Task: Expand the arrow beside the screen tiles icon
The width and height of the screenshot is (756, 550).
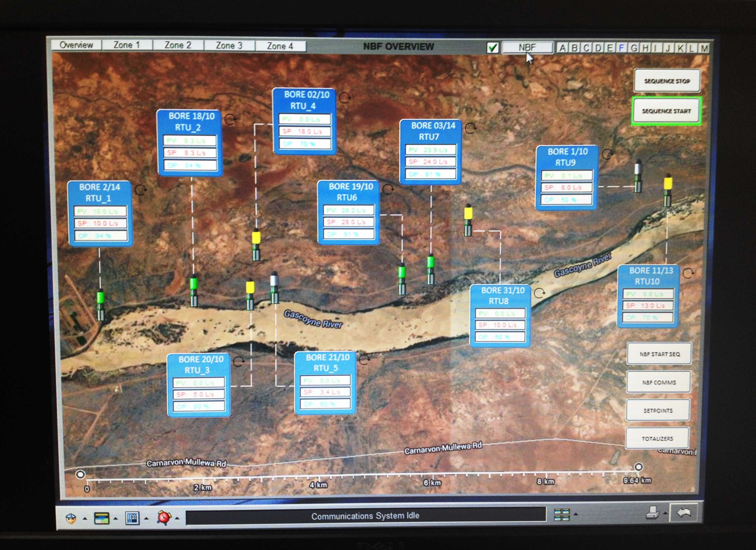Action: [576, 514]
